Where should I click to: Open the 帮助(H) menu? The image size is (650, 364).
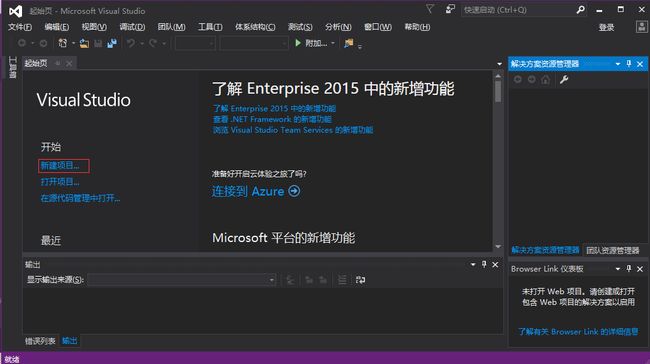(x=417, y=27)
